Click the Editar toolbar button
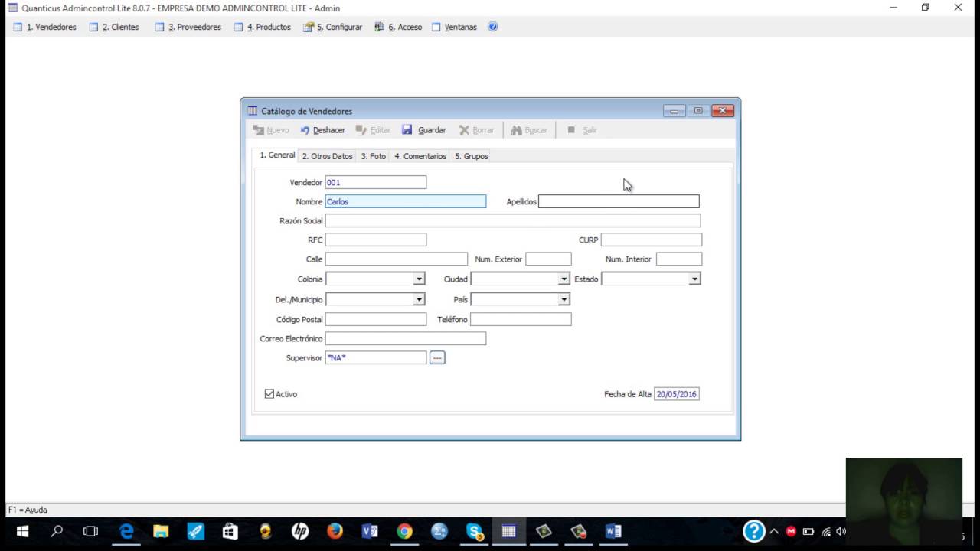This screenshot has width=980, height=551. point(373,130)
